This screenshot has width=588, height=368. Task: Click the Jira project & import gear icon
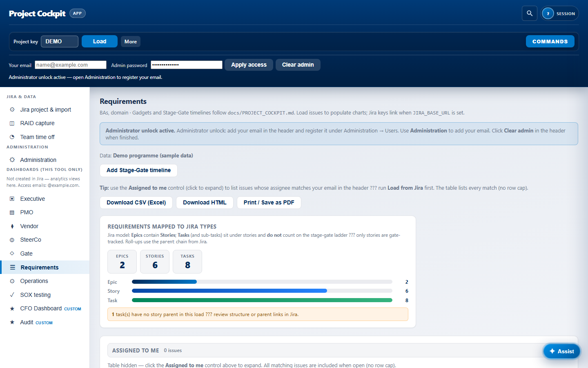coord(12,110)
